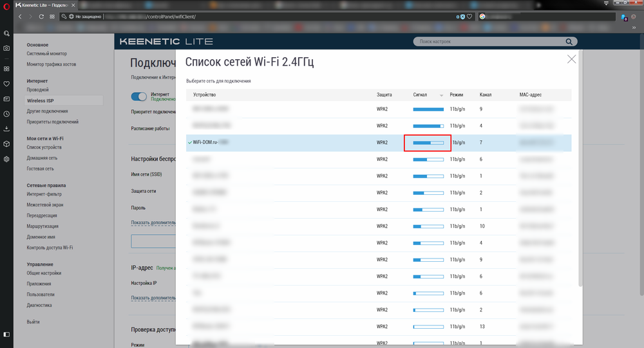Open Пользователи page
Image resolution: width=644 pixels, height=348 pixels.
pyautogui.click(x=41, y=294)
